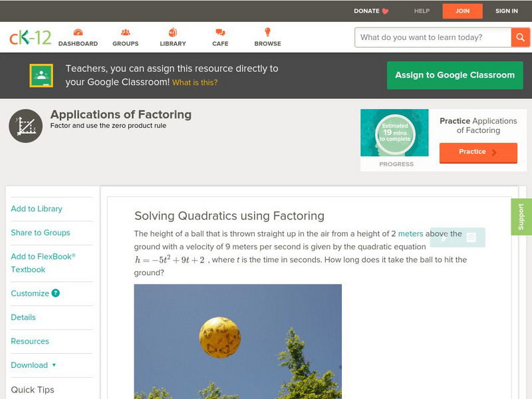Click the Google Classroom logo icon
Image resolution: width=532 pixels, height=399 pixels.
41,75
